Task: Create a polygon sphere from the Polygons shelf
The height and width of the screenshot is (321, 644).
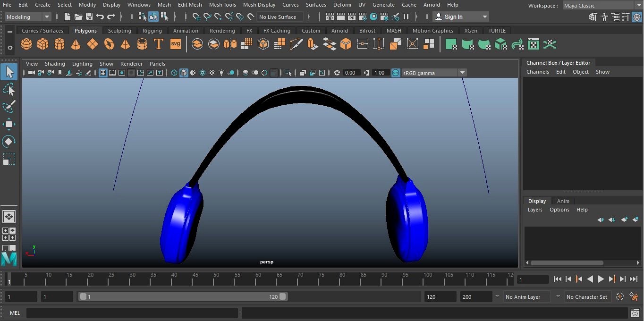Action: point(26,44)
